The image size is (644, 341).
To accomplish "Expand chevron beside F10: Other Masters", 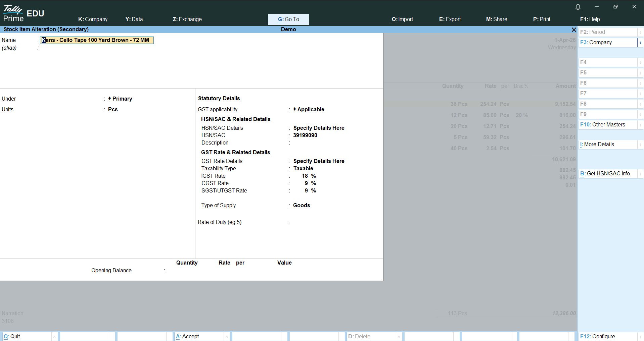I will click(x=640, y=125).
